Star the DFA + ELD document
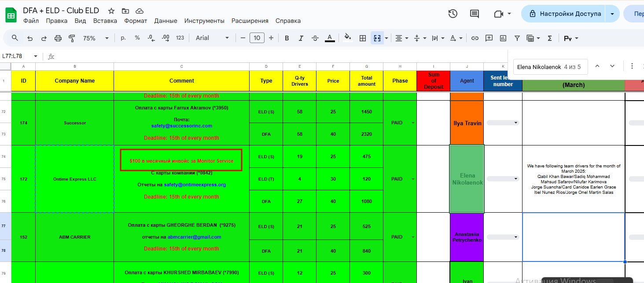This screenshot has width=644, height=283. 111,11
